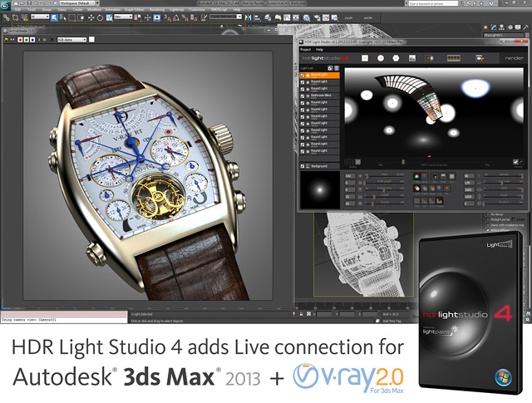Click the Rectangular Selection Region icon

point(72,17)
